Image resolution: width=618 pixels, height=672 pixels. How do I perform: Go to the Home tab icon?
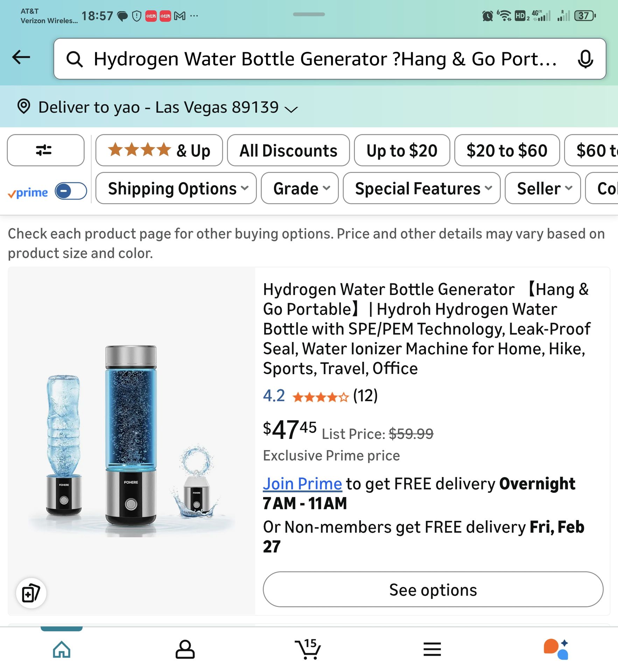(62, 649)
